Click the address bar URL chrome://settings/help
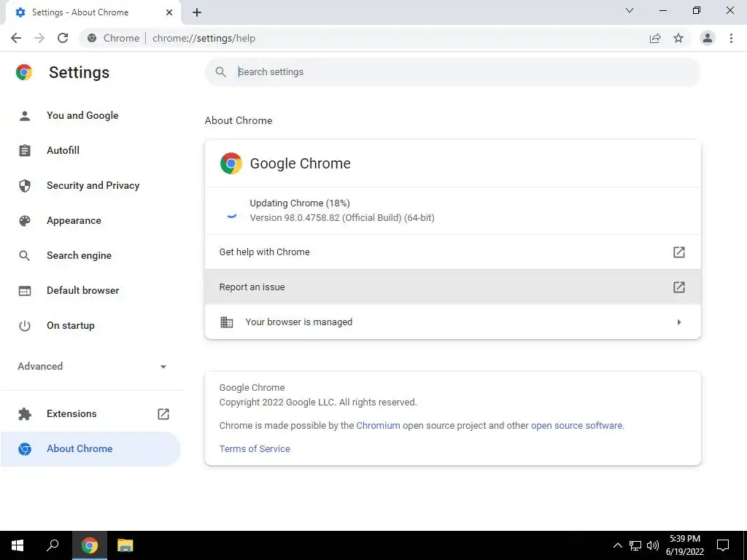Viewport: 747px width, 560px height. [x=204, y=38]
